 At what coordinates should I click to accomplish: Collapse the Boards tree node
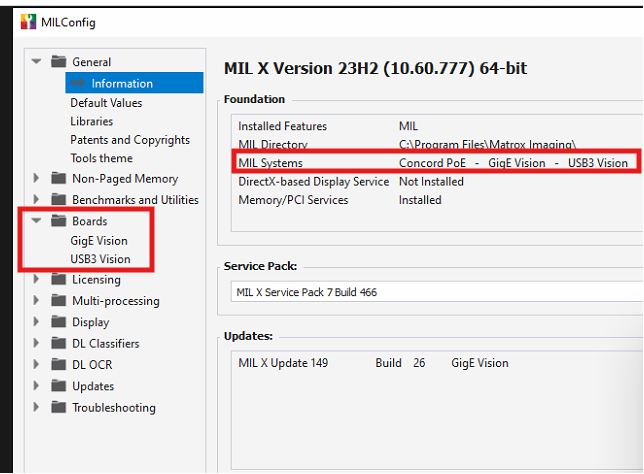coord(37,221)
